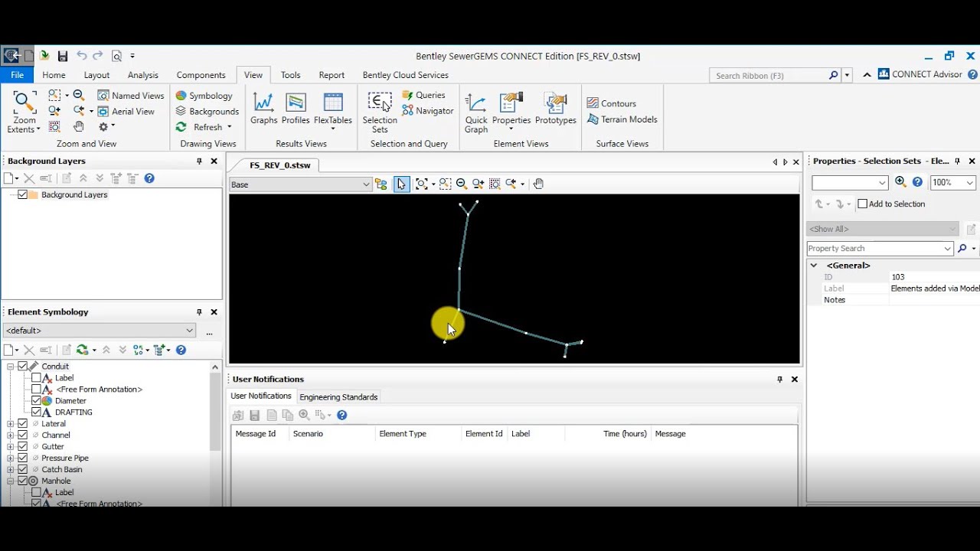Open Profiles manager

coord(296,108)
